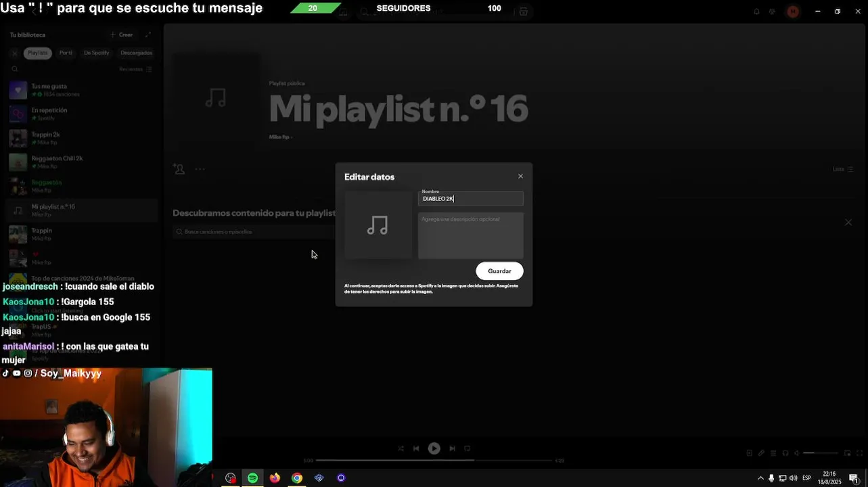
Task: Show lyrics with the microphone icon
Action: pos(761,453)
